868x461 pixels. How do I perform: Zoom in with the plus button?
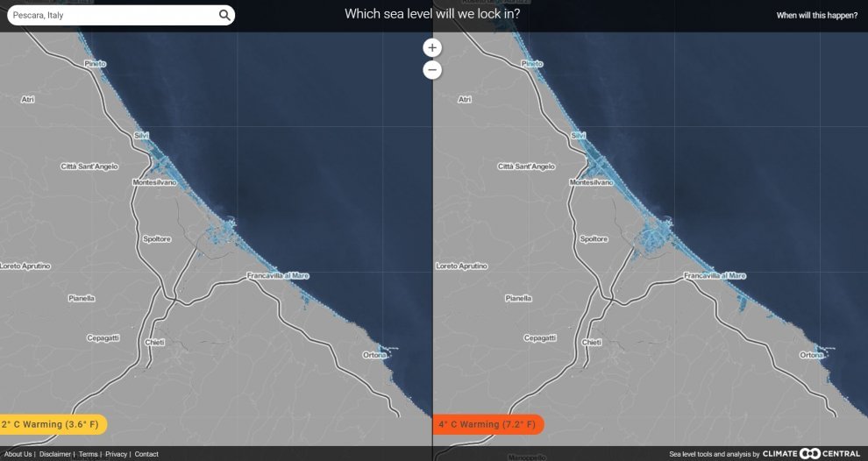pos(432,47)
